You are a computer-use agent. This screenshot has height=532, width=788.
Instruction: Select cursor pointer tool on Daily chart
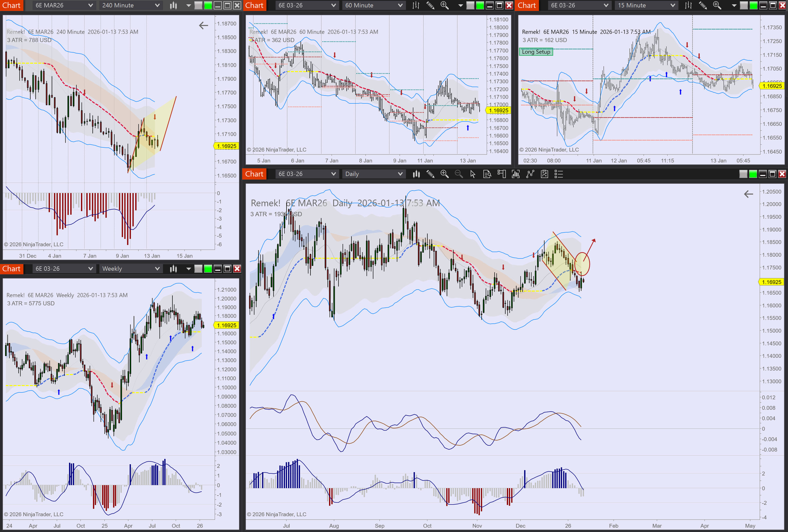[473, 174]
